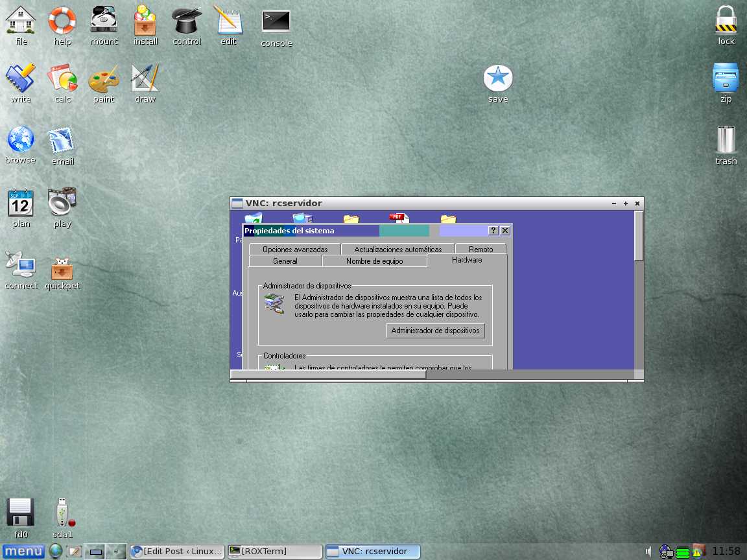Launch the paint application icon

pyautogui.click(x=103, y=78)
